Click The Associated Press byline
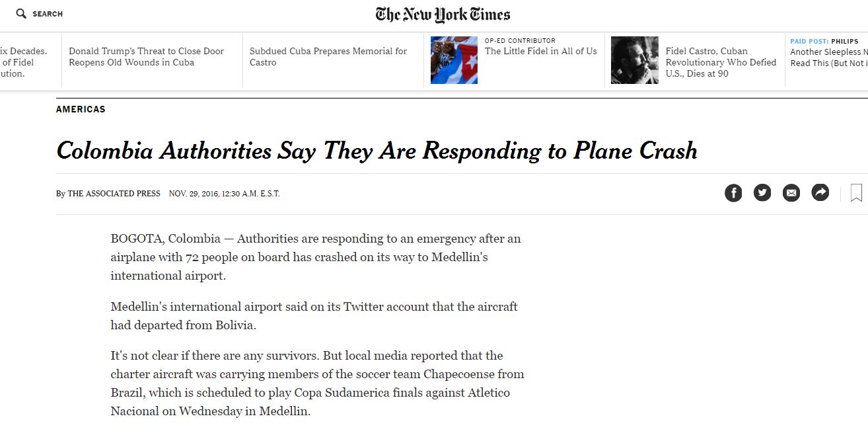 coord(114,194)
